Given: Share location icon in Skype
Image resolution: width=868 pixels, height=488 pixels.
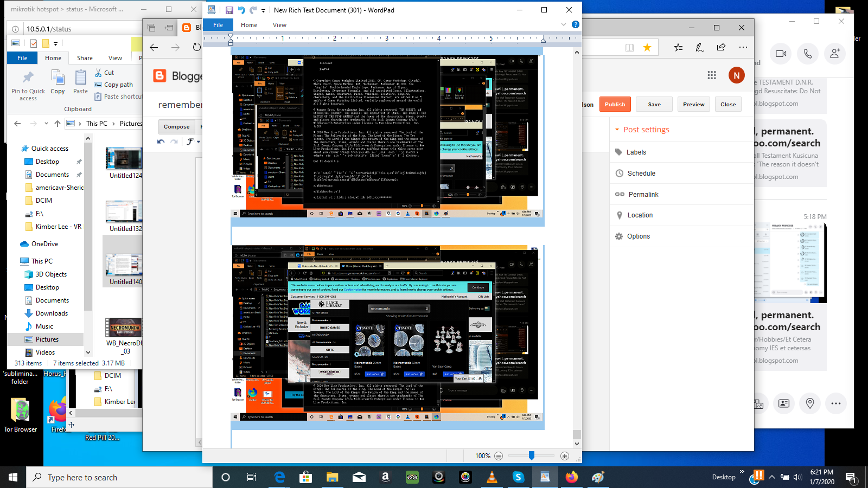Looking at the screenshot, I should pyautogui.click(x=809, y=403).
